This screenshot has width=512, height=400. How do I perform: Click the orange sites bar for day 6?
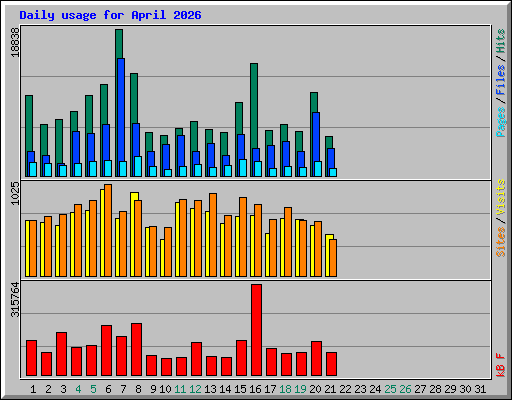(x=108, y=230)
